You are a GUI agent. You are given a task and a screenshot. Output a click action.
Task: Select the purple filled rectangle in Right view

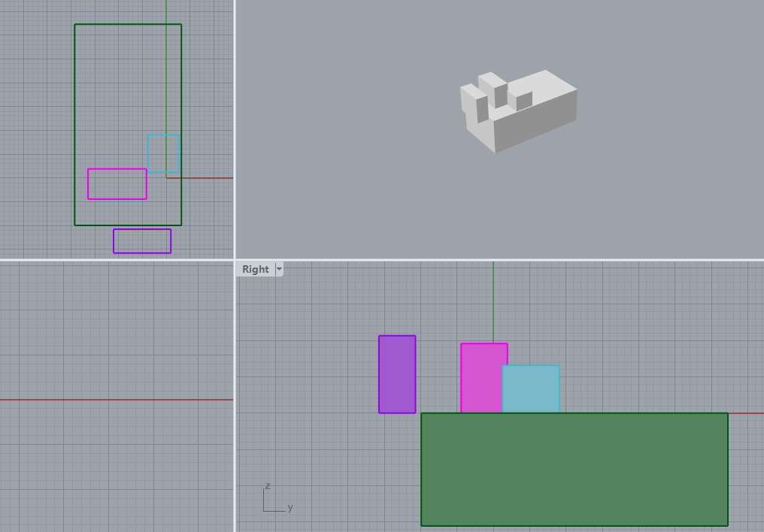tap(397, 374)
